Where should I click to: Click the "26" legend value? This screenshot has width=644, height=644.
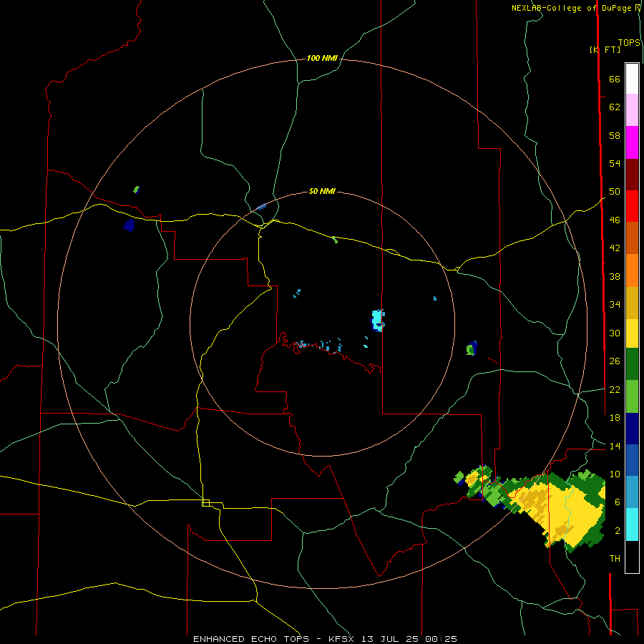point(615,361)
